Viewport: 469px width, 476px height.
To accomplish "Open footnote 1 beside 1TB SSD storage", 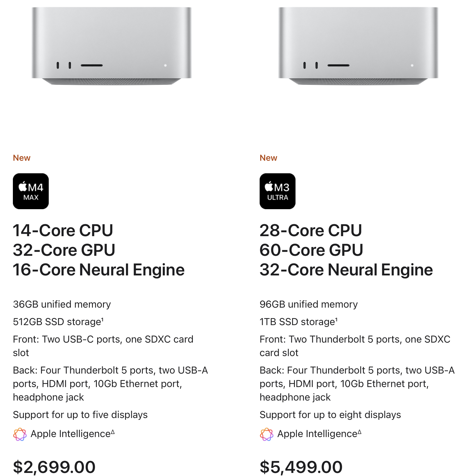I will point(336,320).
